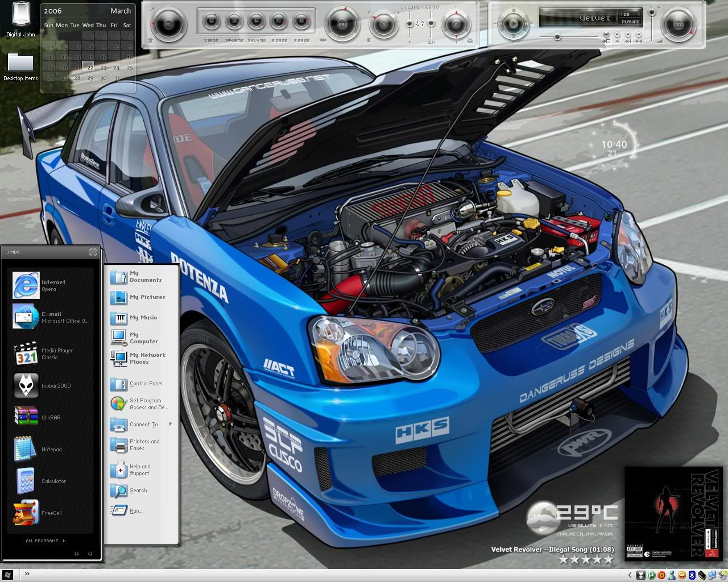The height and width of the screenshot is (582, 728).
Task: Click the MSN Messenger tray icon
Action: click(x=672, y=575)
